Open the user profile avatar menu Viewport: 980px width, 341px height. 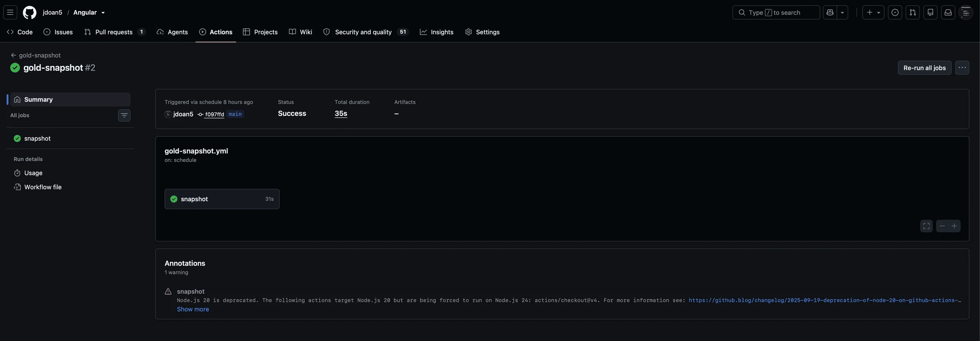(x=965, y=12)
